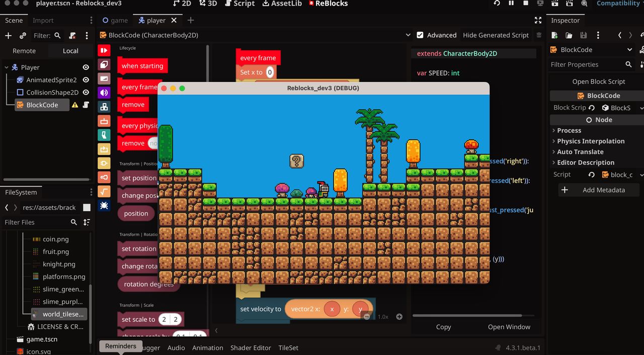644x355 pixels.
Task: Click the add child node plus icon
Action: tap(8, 36)
